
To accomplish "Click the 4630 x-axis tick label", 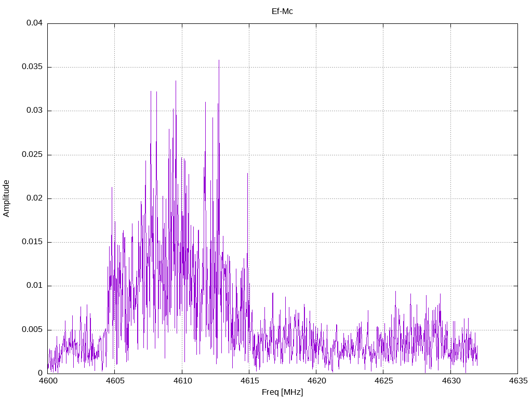I will (x=450, y=381).
